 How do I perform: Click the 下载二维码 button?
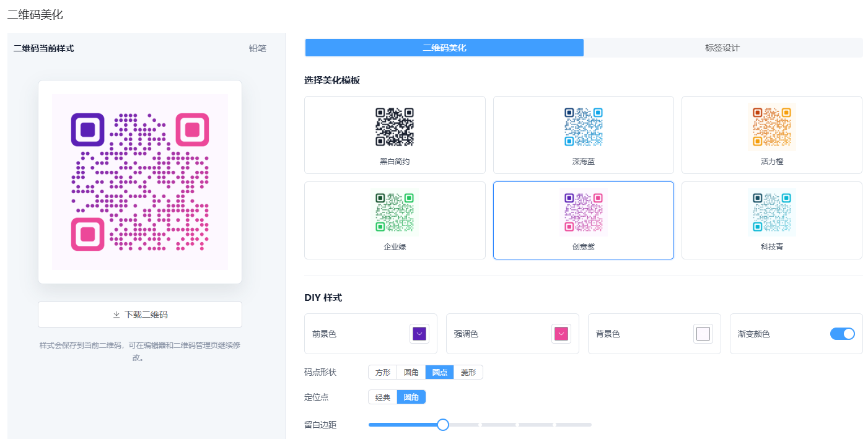(140, 315)
